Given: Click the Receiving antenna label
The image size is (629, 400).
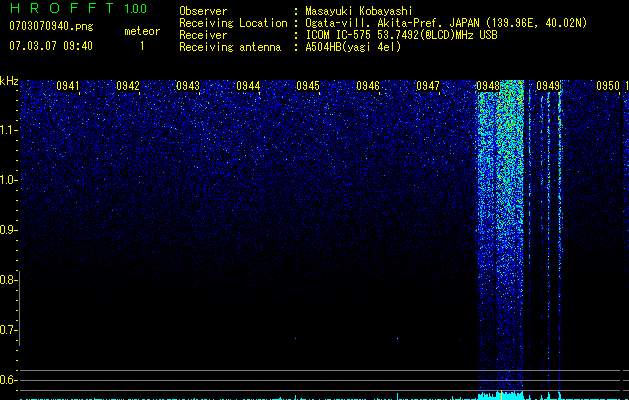Looking at the screenshot, I should coord(230,47).
